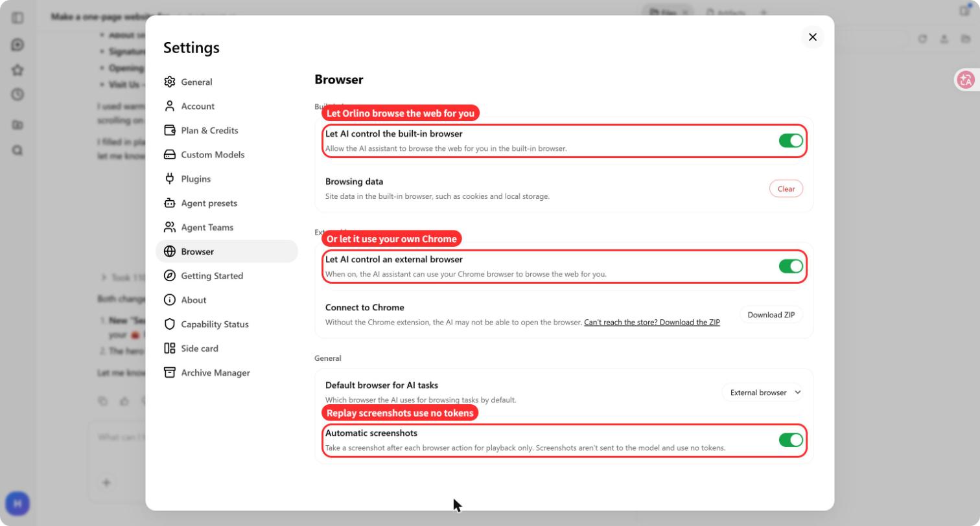The height and width of the screenshot is (526, 980).
Task: Click the robot icon beside Agent presets
Action: [x=170, y=203]
